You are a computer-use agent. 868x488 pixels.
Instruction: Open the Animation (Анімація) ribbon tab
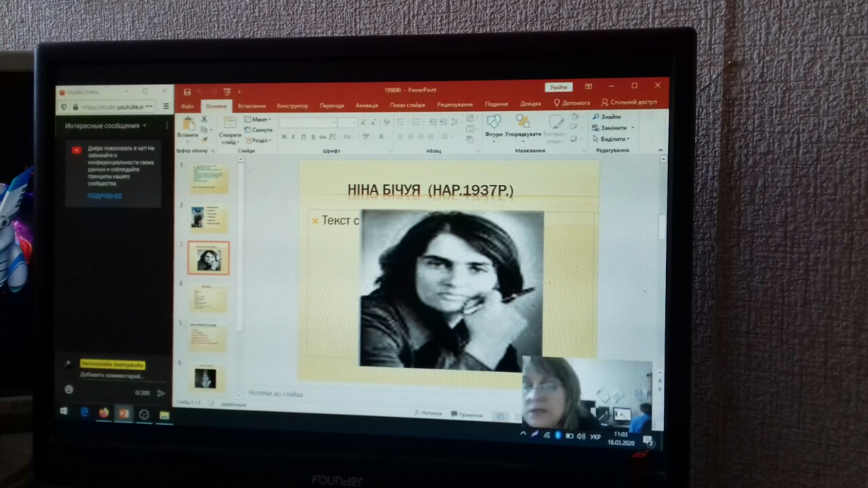tap(367, 106)
